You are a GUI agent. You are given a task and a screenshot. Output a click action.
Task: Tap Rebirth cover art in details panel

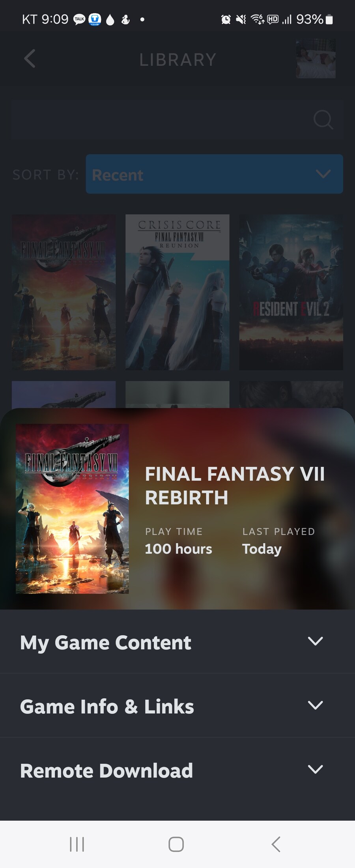pos(72,509)
